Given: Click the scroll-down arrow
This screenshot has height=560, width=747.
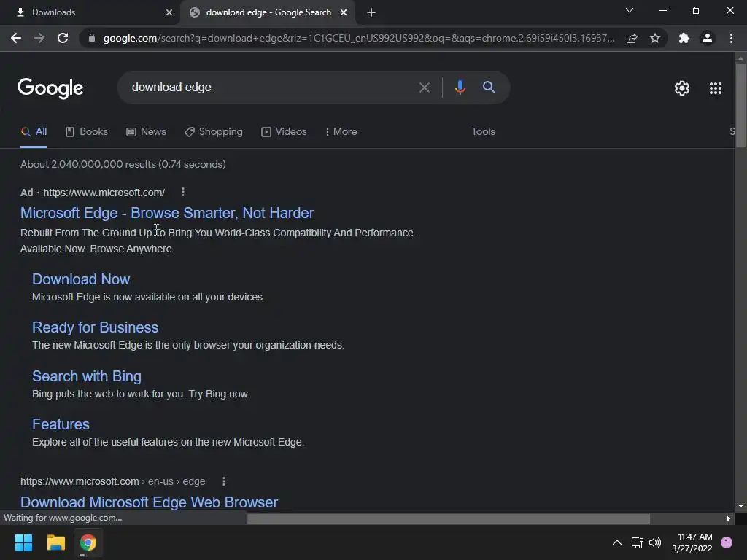Looking at the screenshot, I should 740,506.
